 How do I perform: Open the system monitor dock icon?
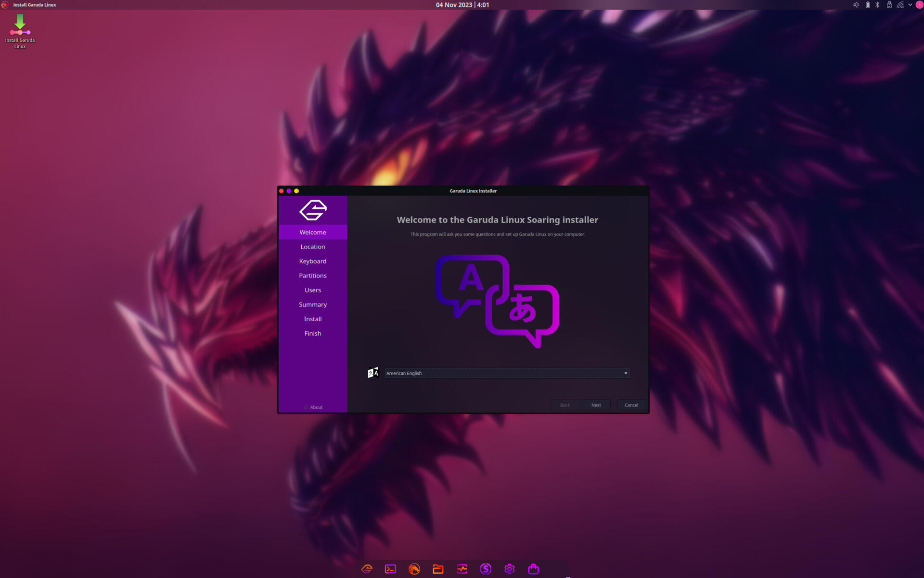point(462,569)
